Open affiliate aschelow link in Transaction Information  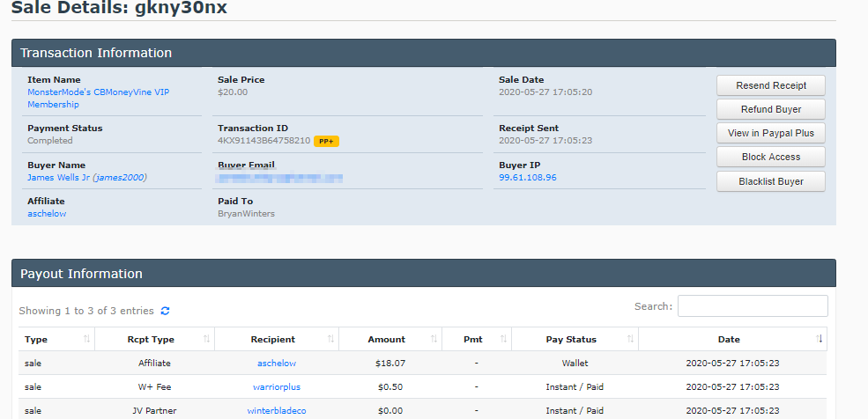point(47,213)
